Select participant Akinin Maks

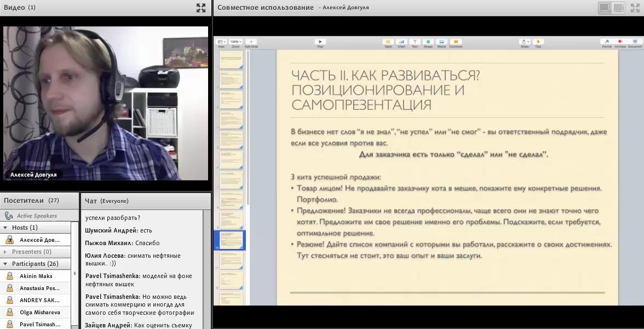[x=35, y=276]
